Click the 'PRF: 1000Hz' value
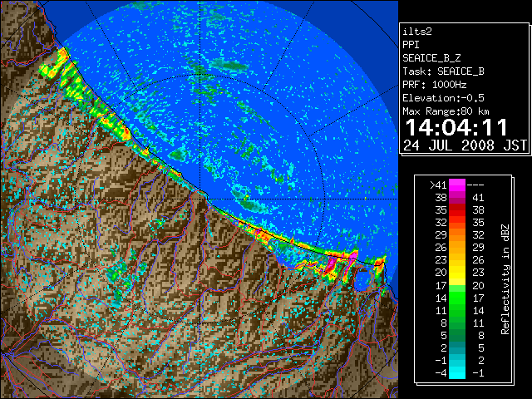Screen dimensions: 532x399 435,85
